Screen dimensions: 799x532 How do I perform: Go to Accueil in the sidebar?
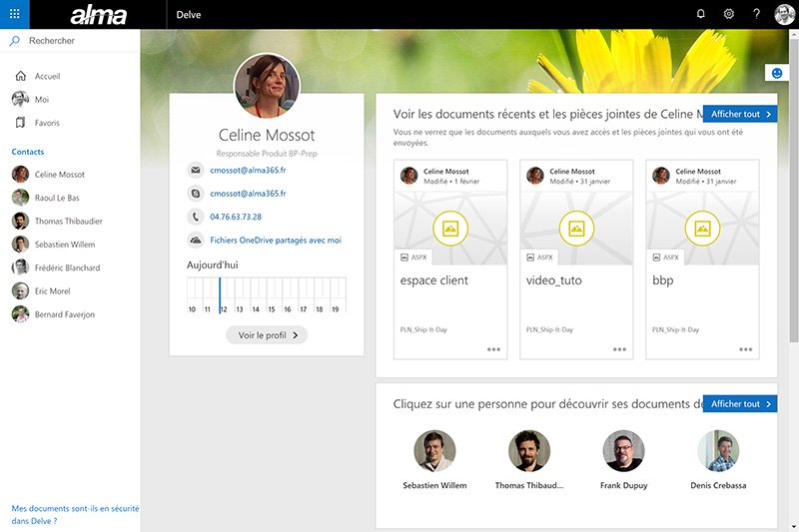tap(47, 76)
